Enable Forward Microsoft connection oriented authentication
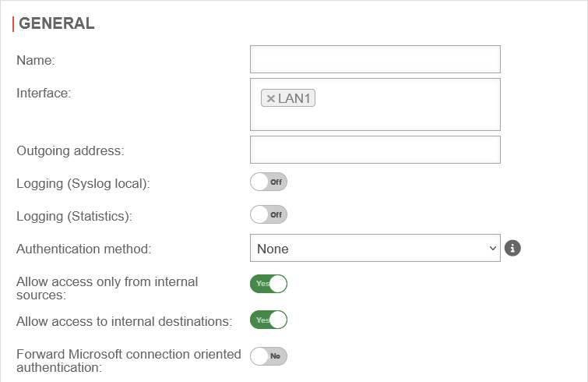 pos(269,356)
